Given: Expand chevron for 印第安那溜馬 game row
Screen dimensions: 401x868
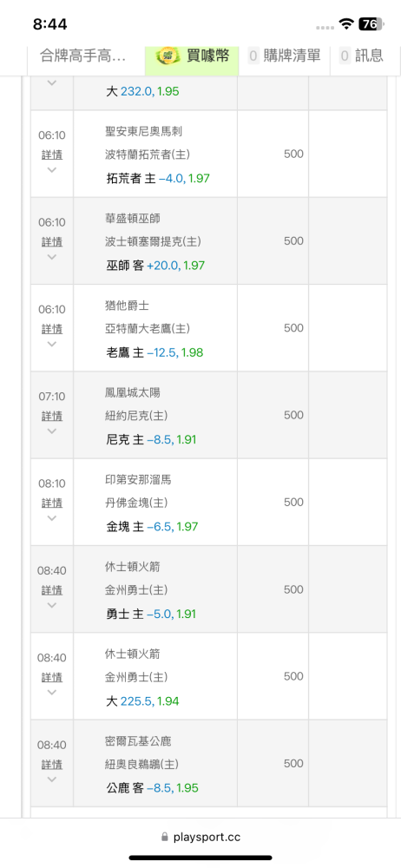Looking at the screenshot, I should [x=52, y=518].
